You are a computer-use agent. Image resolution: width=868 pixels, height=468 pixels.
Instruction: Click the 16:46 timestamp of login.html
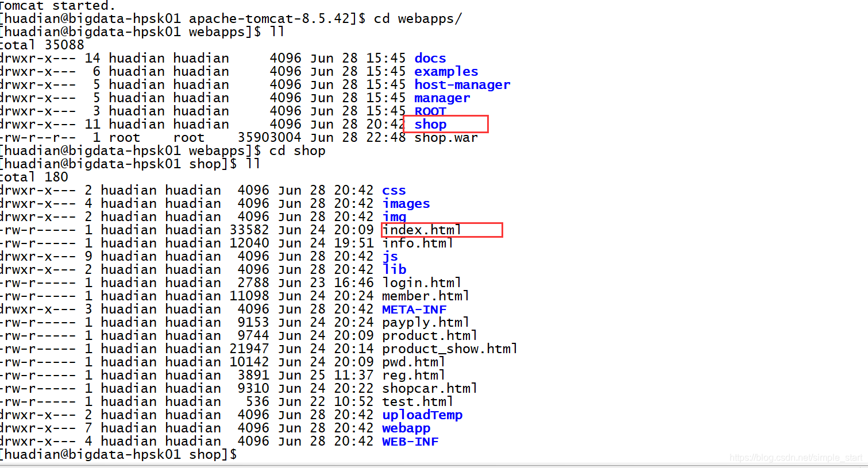pyautogui.click(x=354, y=283)
